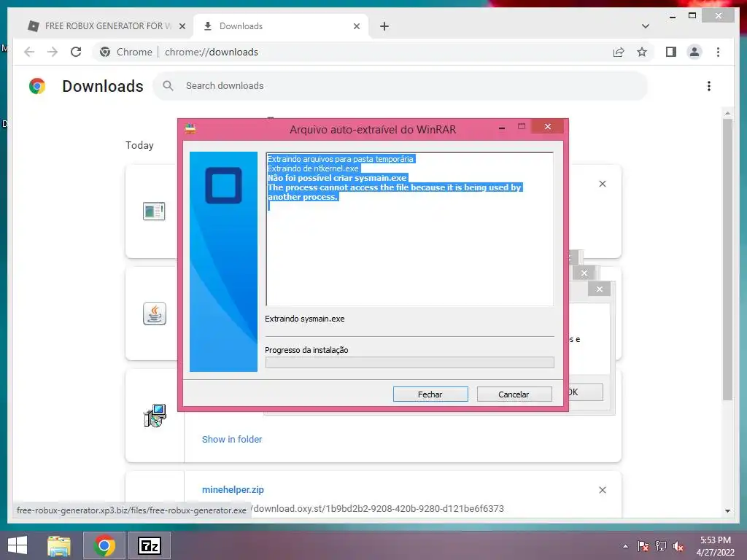The width and height of the screenshot is (747, 560).
Task: Click the Search downloads field
Action: tap(400, 86)
